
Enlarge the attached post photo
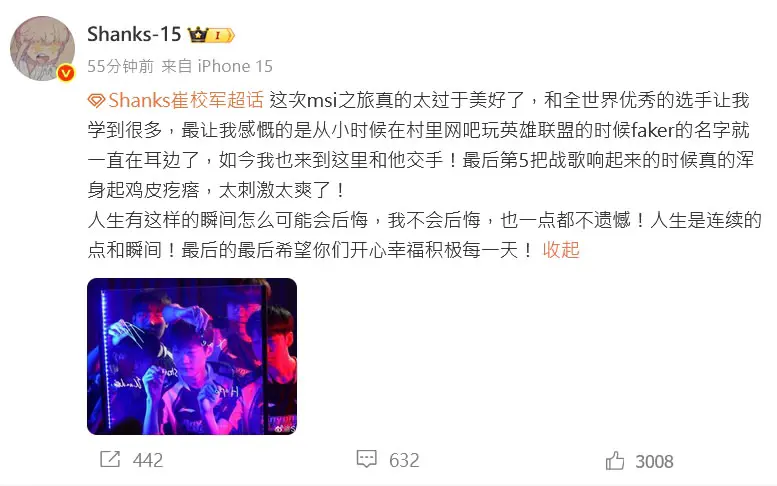click(x=192, y=356)
